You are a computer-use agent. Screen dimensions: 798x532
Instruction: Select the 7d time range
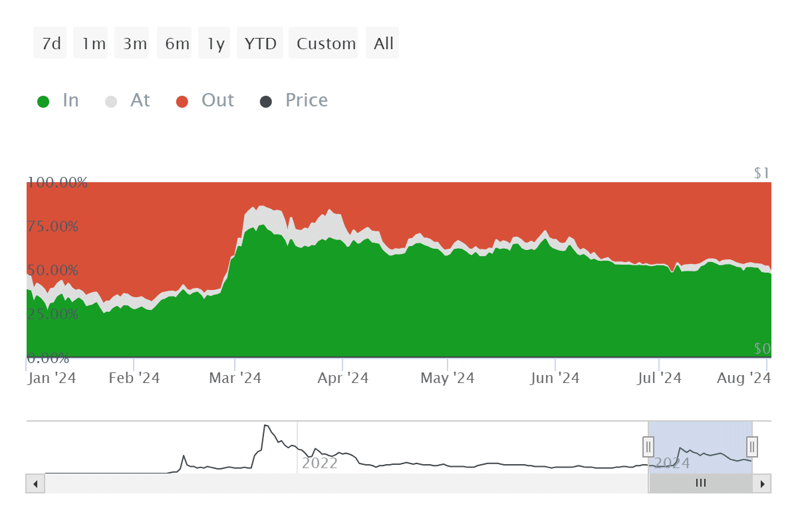pyautogui.click(x=51, y=43)
